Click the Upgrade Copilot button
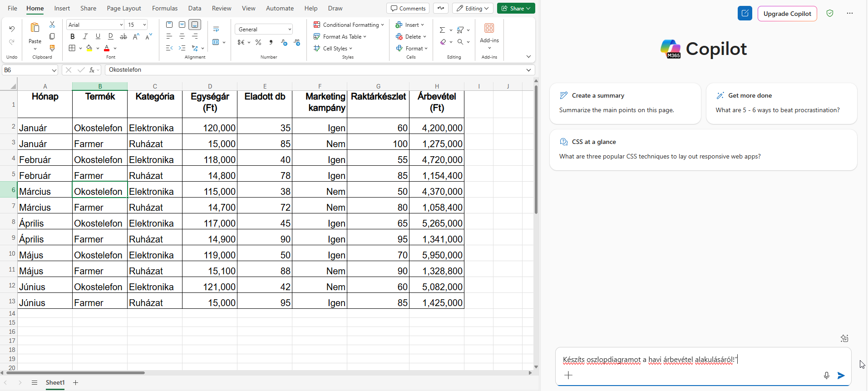Image resolution: width=868 pixels, height=391 pixels. (x=787, y=14)
